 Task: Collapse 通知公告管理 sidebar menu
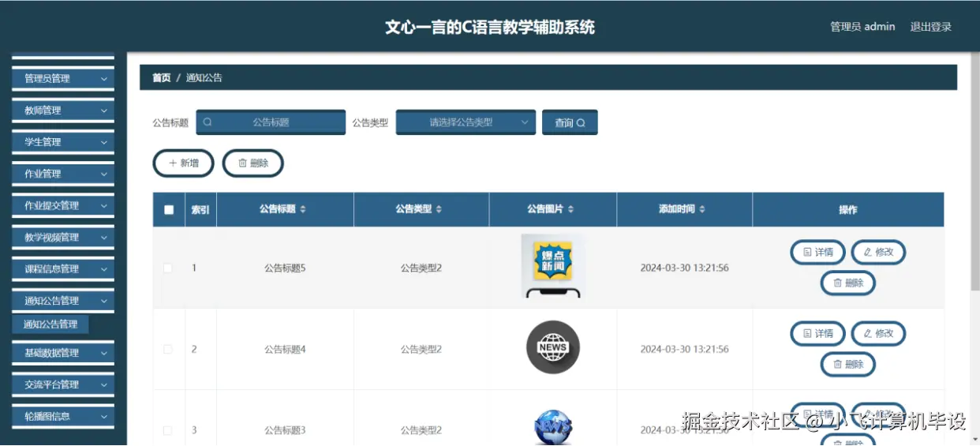(63, 300)
